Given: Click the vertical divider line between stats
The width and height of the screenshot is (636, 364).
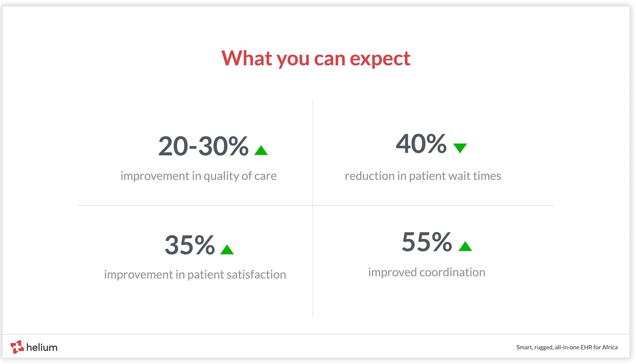Looking at the screenshot, I should [x=313, y=209].
